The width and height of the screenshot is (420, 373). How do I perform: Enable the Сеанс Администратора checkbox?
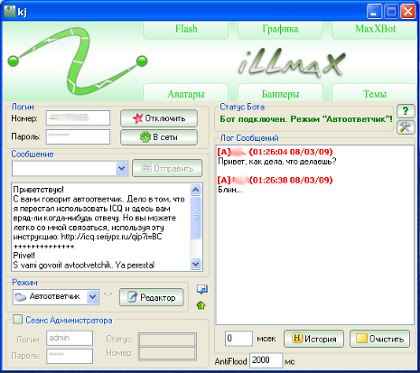coord(17,320)
